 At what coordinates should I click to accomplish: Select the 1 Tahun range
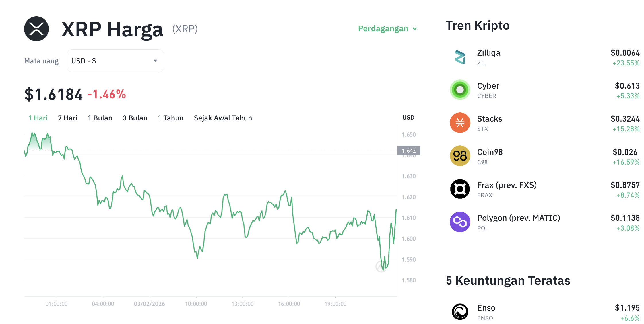point(170,118)
